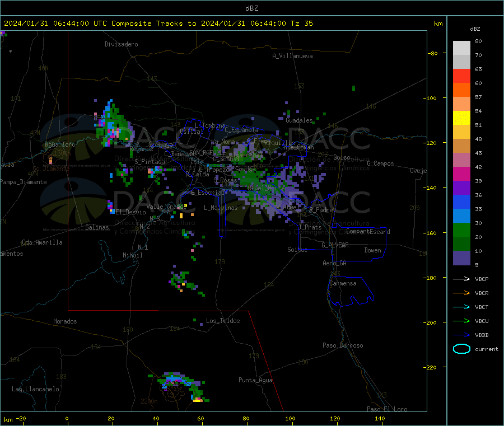Click the El_Desvio place label

[x=130, y=212]
